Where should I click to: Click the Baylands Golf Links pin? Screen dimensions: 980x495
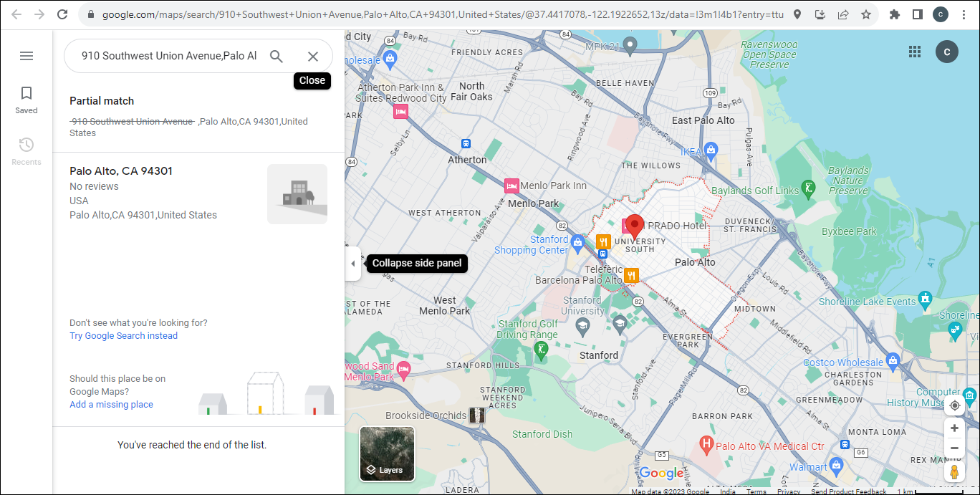[x=808, y=188]
